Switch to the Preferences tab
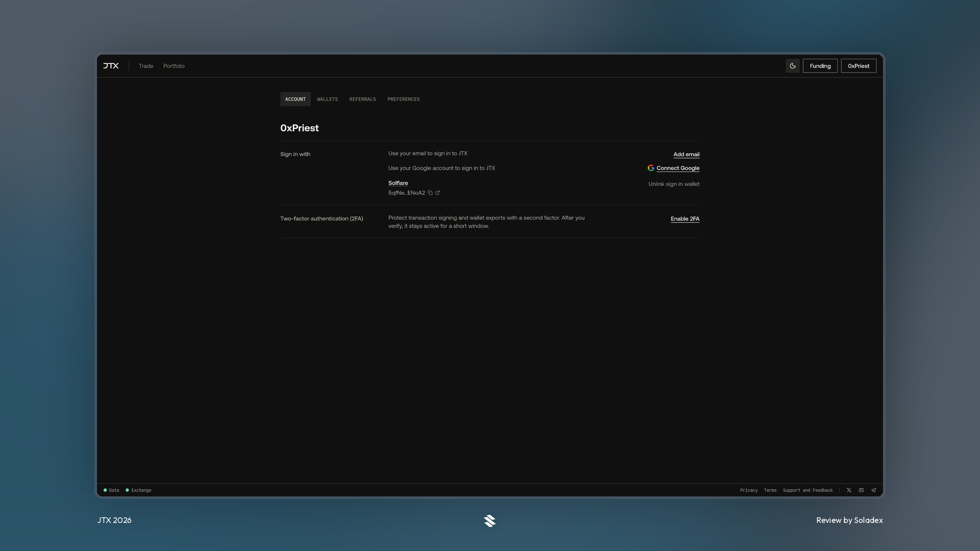This screenshot has height=551, width=980. coord(403,99)
